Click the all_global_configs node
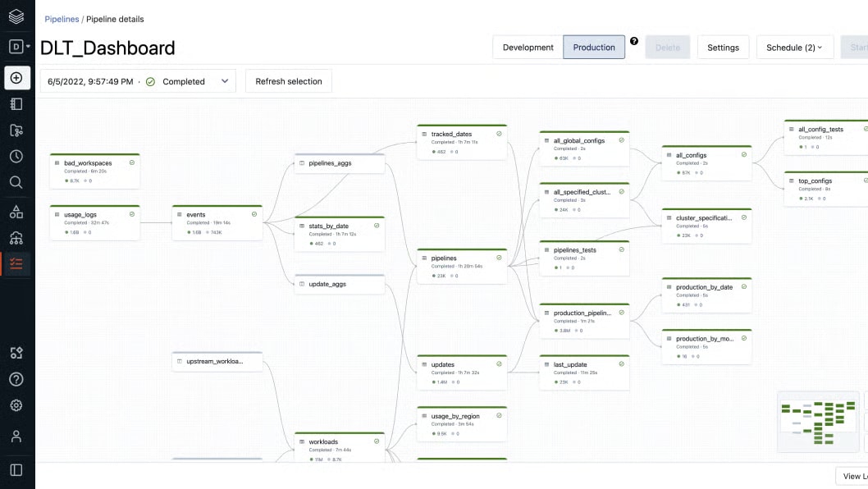This screenshot has width=868, height=489. point(584,149)
